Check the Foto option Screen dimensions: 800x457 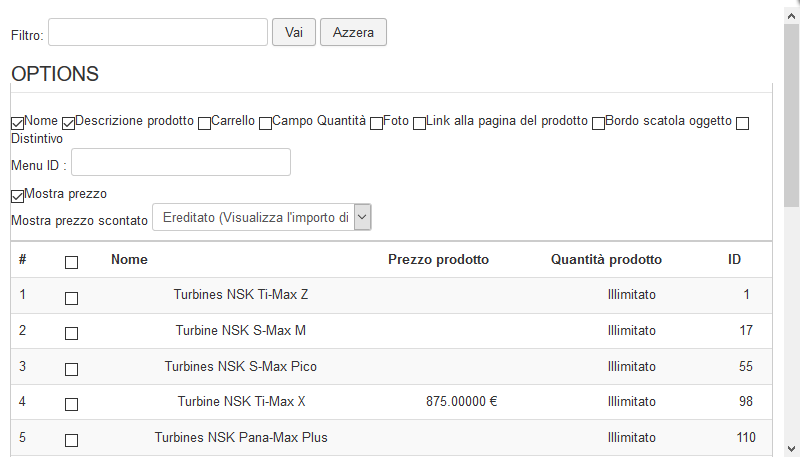(x=376, y=123)
